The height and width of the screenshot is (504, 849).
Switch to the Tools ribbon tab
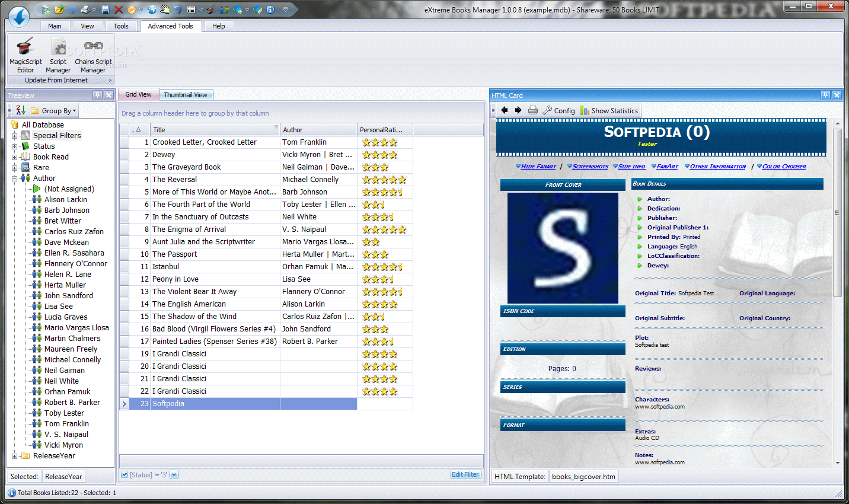pos(121,26)
